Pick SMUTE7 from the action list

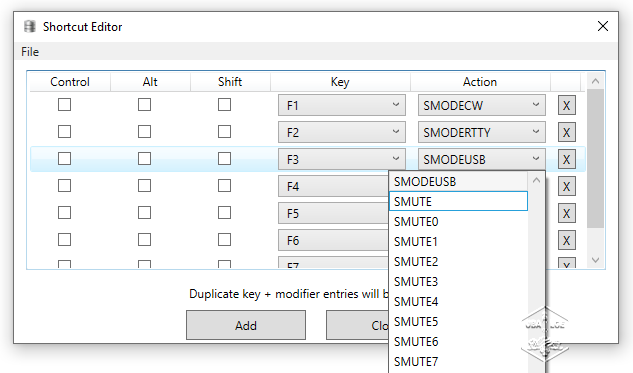[458, 362]
